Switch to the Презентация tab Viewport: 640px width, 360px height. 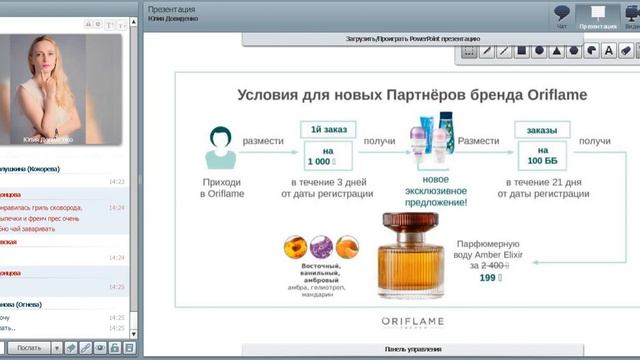(x=598, y=17)
